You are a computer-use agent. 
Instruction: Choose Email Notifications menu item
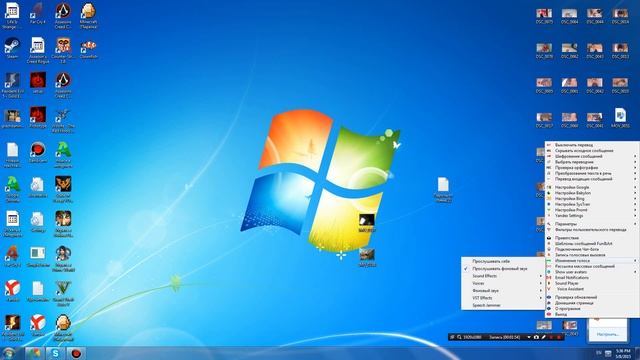pos(592,278)
